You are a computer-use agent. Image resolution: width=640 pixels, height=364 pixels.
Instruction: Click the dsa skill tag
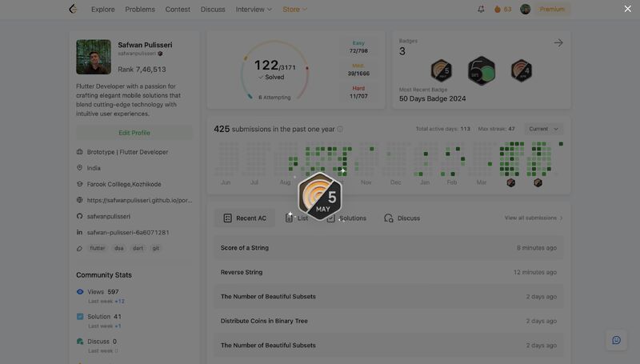(118, 248)
